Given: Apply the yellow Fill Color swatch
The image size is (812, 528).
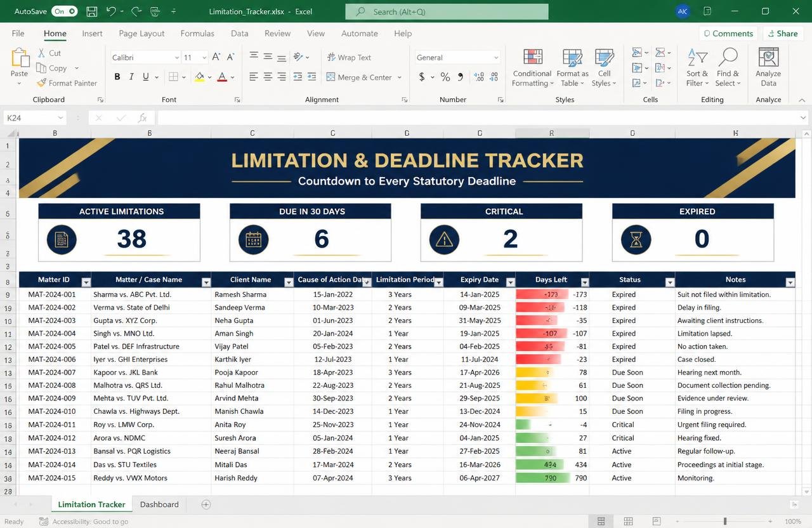Looking at the screenshot, I should tap(200, 77).
